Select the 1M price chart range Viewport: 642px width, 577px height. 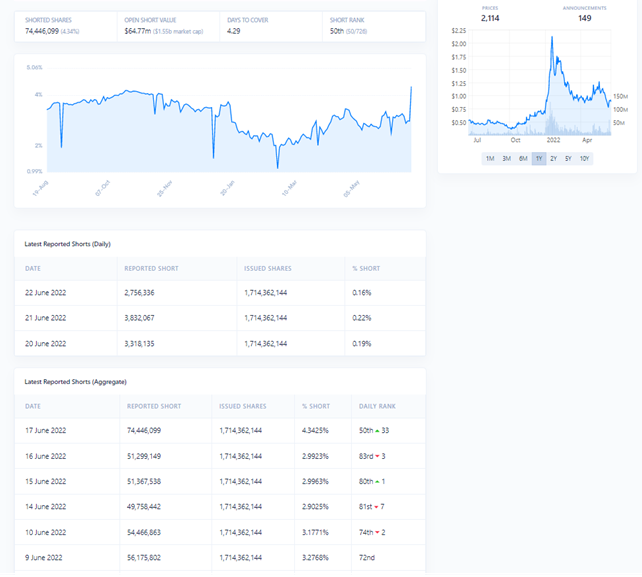click(490, 159)
